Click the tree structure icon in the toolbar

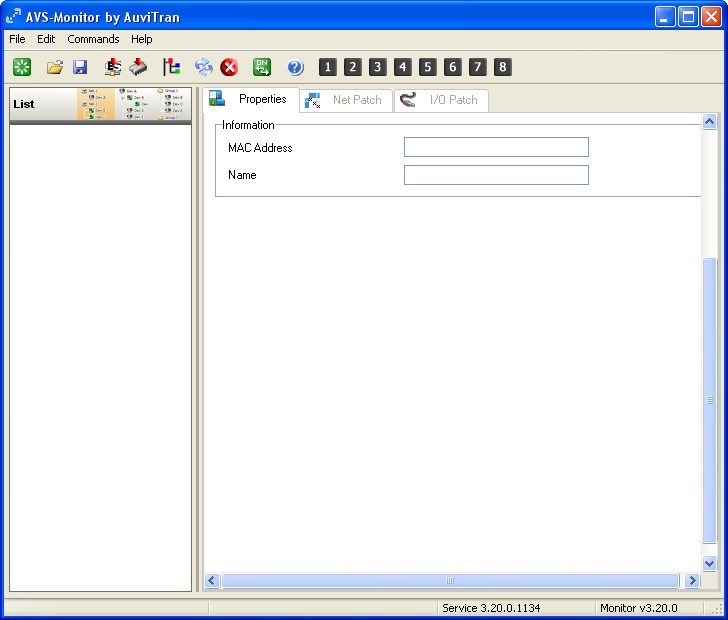(x=171, y=67)
